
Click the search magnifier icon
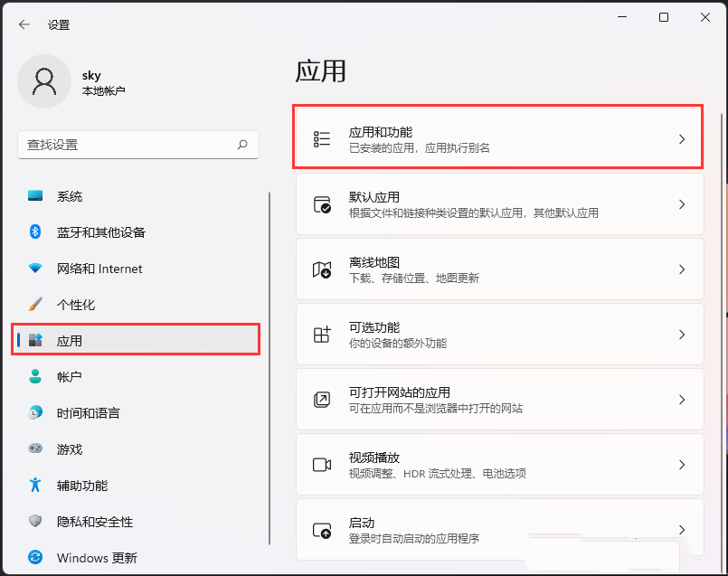click(242, 145)
